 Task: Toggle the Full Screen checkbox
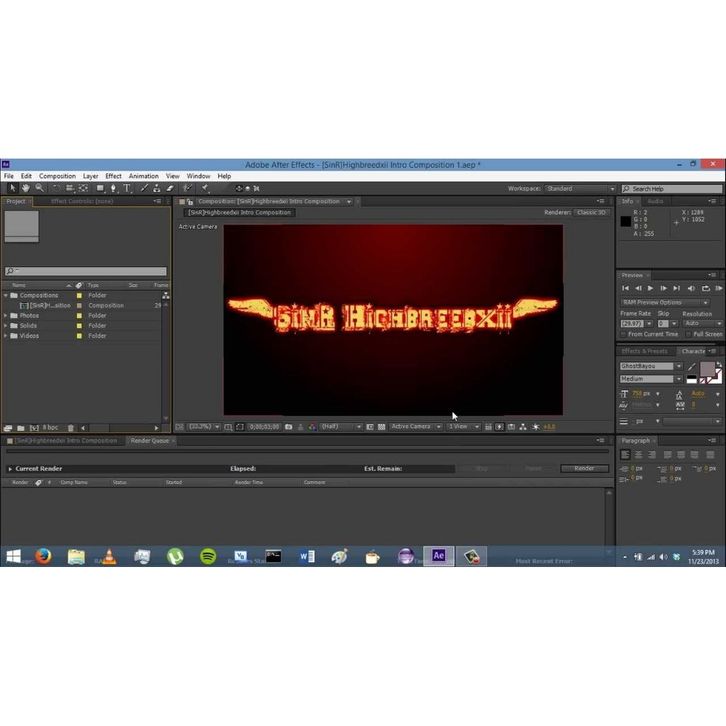[x=689, y=334]
